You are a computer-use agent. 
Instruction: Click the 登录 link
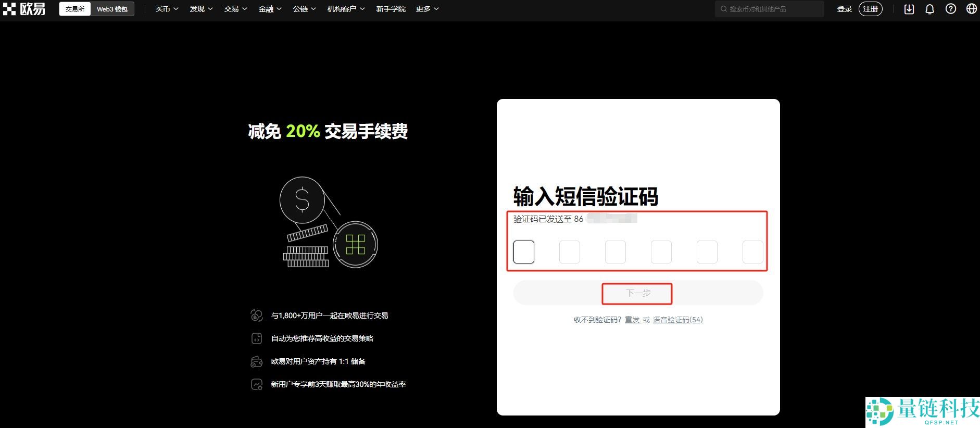844,9
